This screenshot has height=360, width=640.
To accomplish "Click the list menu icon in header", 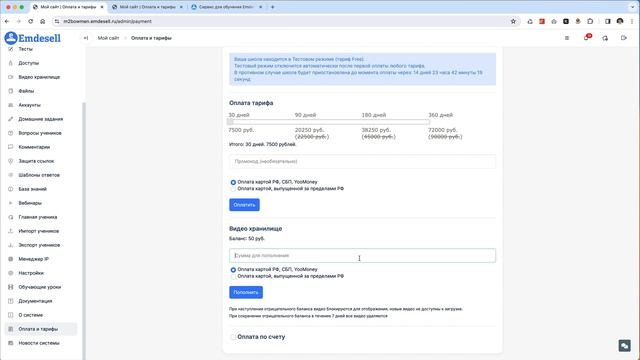I will click(x=567, y=38).
